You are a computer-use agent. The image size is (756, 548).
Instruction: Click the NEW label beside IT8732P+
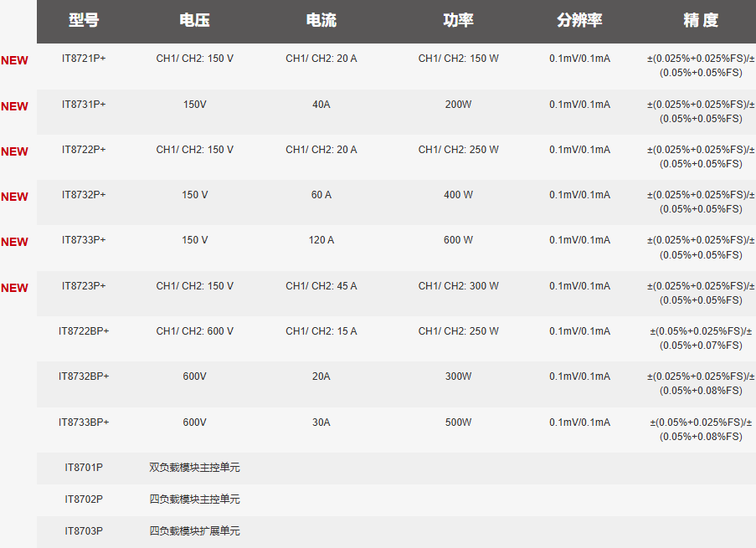pos(14,197)
